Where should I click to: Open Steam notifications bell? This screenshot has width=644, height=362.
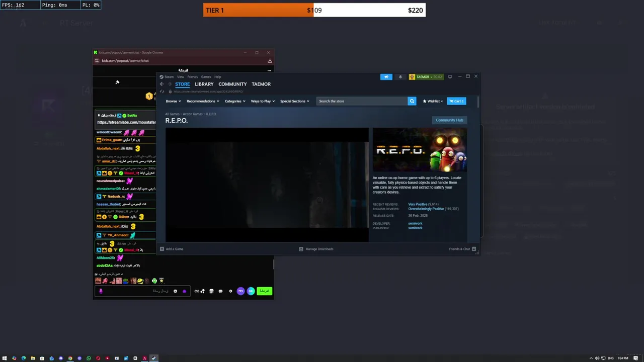400,77
